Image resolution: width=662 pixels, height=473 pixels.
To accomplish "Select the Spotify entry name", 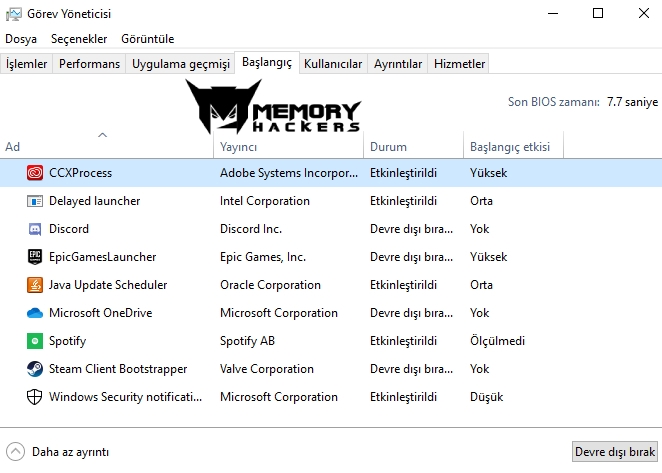I will (68, 341).
